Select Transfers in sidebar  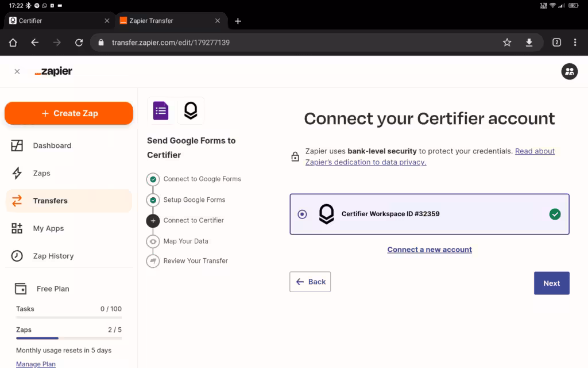tap(69, 201)
